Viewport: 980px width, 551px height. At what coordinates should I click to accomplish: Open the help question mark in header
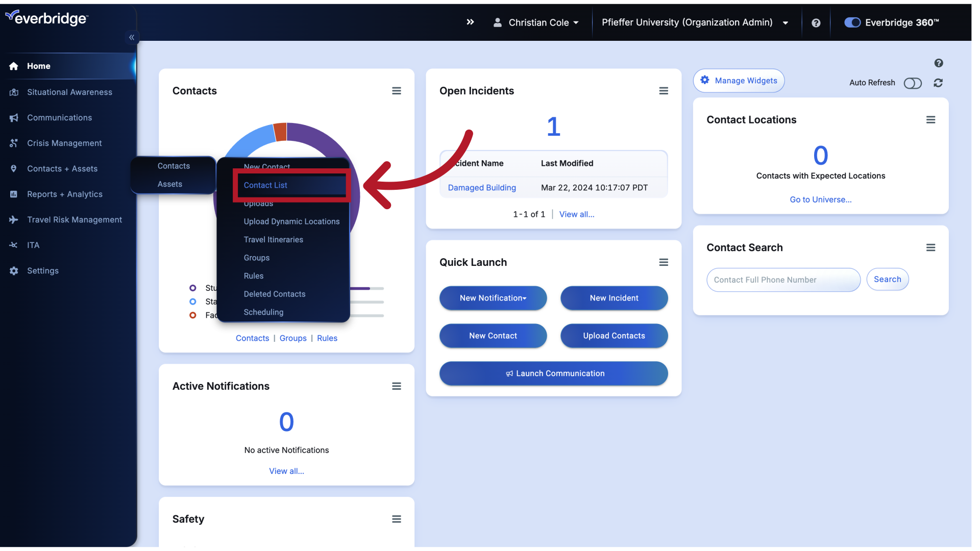pyautogui.click(x=816, y=23)
